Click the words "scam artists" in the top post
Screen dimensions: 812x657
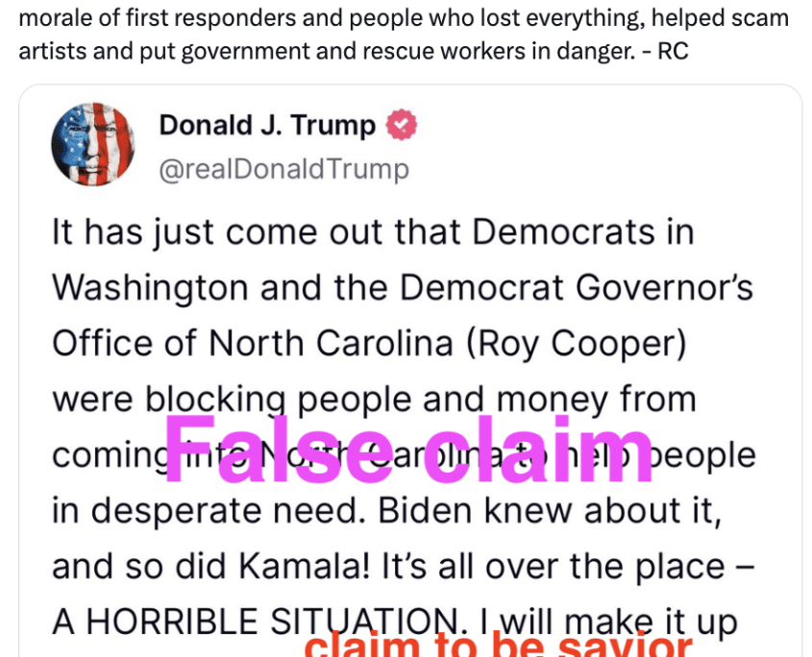click(x=404, y=35)
